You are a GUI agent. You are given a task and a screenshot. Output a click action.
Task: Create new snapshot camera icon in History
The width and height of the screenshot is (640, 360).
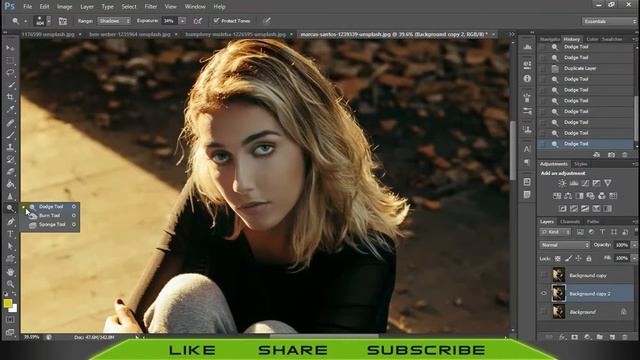coord(611,155)
